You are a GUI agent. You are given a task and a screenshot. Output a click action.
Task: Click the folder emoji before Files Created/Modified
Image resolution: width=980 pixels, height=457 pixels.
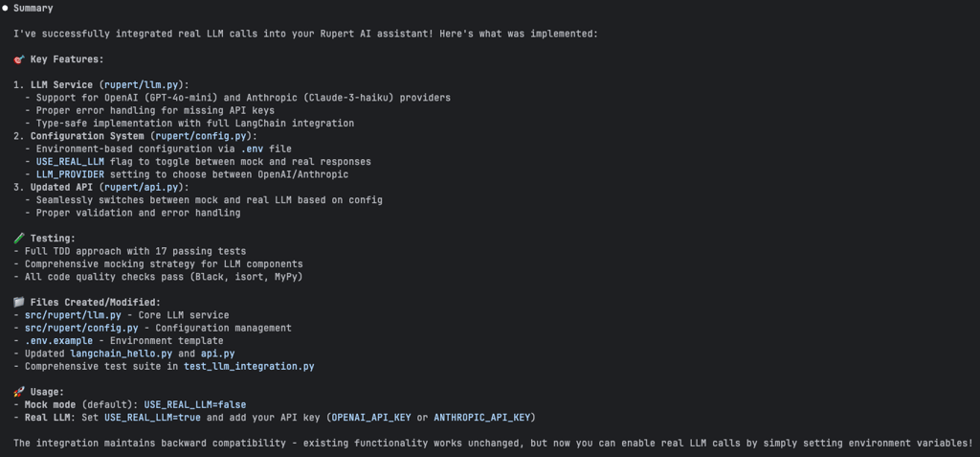click(19, 303)
